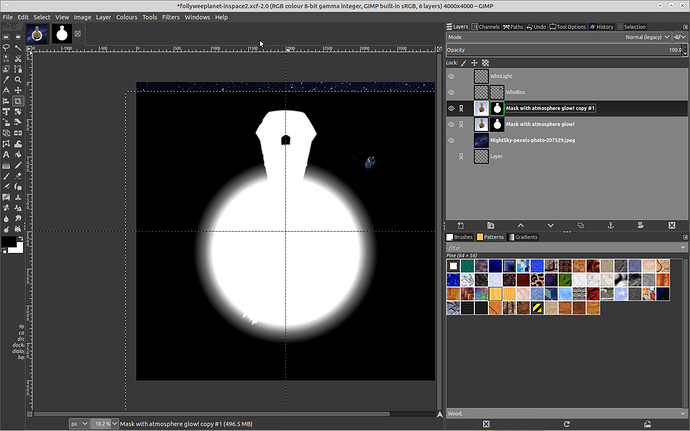Raise the selected layer one step
The width and height of the screenshot is (690, 431).
point(521,225)
